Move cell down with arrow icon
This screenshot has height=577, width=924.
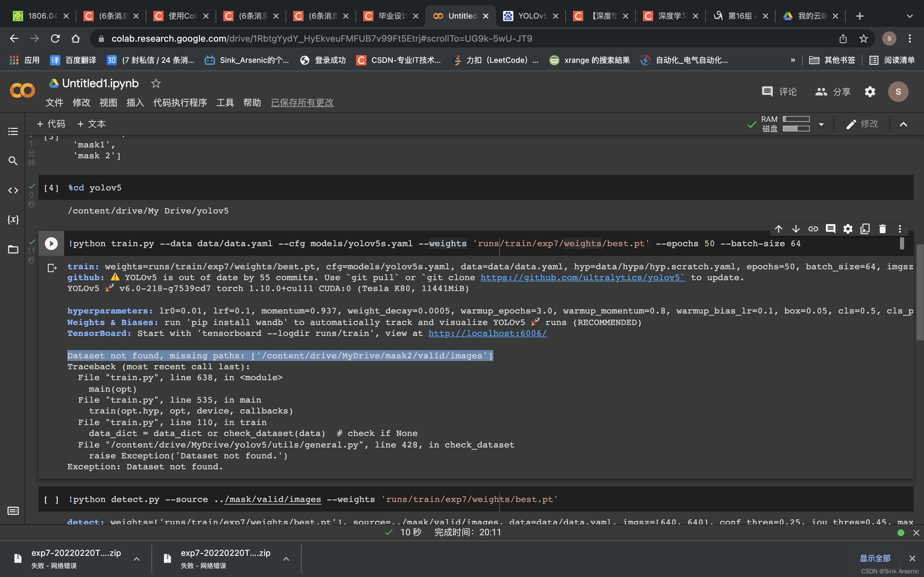[x=796, y=229]
